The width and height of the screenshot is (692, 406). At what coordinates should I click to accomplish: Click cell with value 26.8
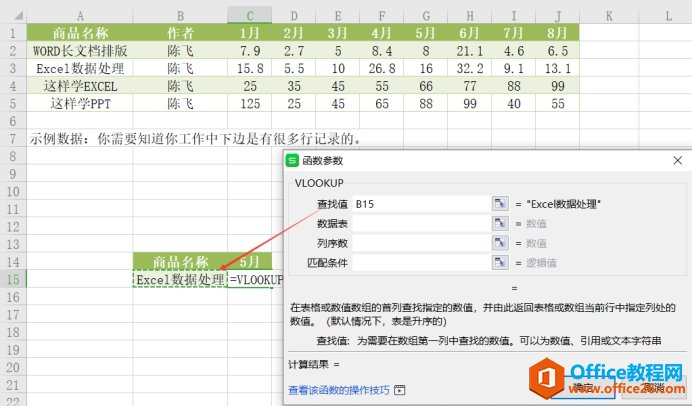tap(382, 68)
